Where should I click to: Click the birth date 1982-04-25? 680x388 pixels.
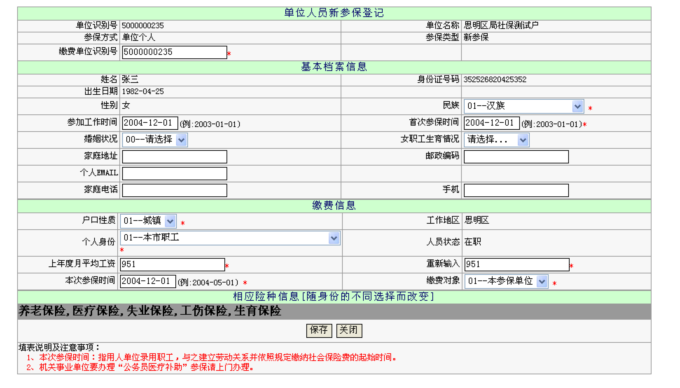143,92
